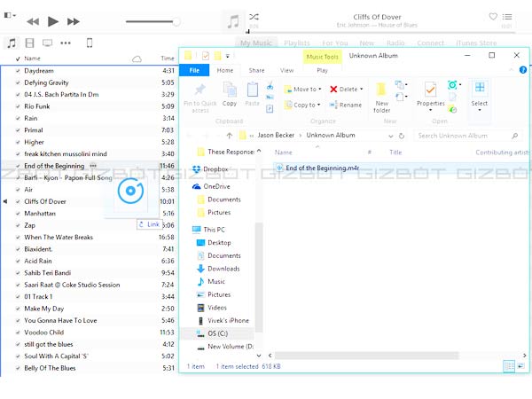Select the iPhone device icon

pyautogui.click(x=90, y=43)
